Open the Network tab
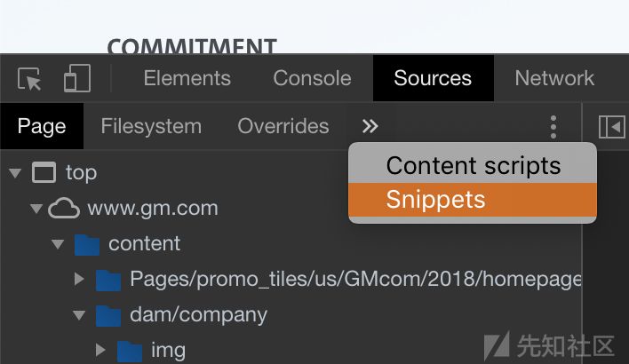Screen dimensions: 629x364 pos(554,78)
